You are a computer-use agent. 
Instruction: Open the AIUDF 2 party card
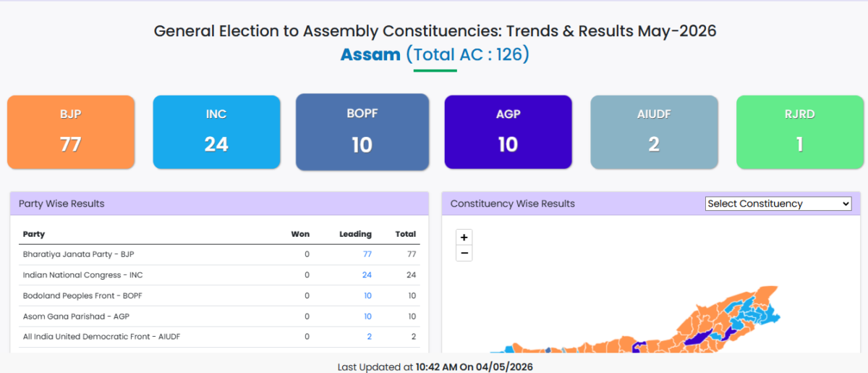(x=654, y=133)
